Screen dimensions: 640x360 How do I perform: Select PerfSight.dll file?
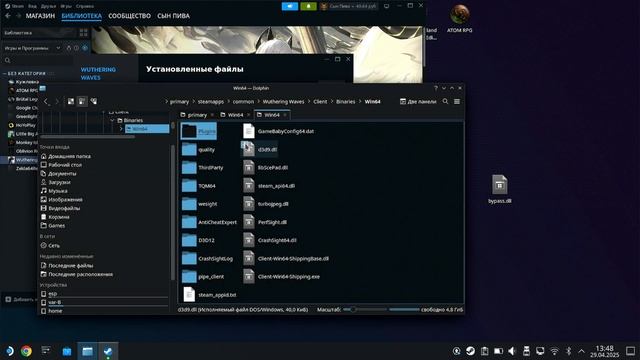point(265,222)
